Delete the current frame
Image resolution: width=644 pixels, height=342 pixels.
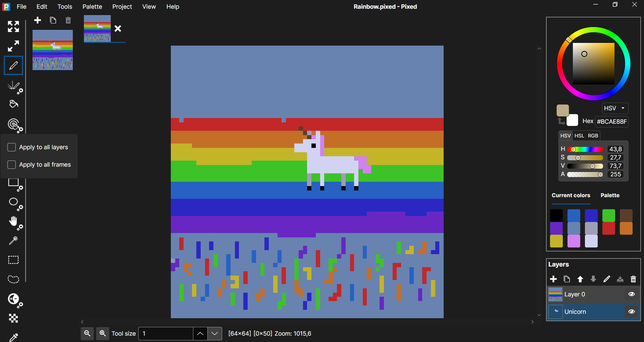coord(68,20)
